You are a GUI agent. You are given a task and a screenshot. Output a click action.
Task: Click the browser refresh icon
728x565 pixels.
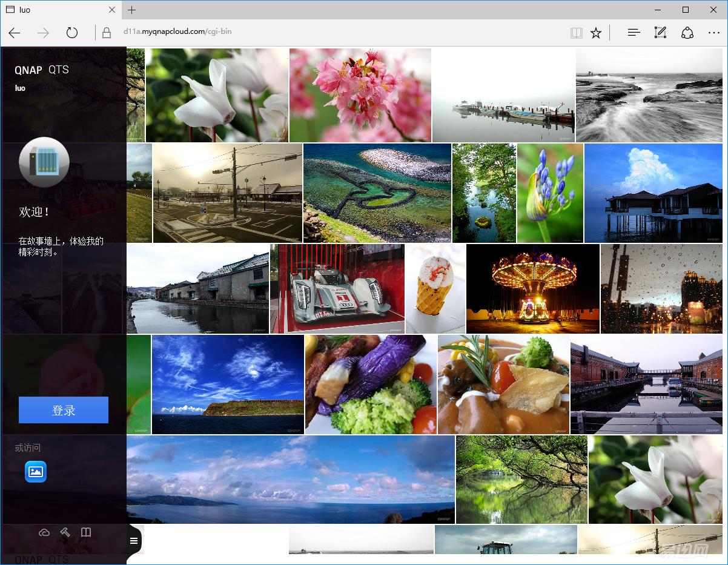click(x=72, y=33)
